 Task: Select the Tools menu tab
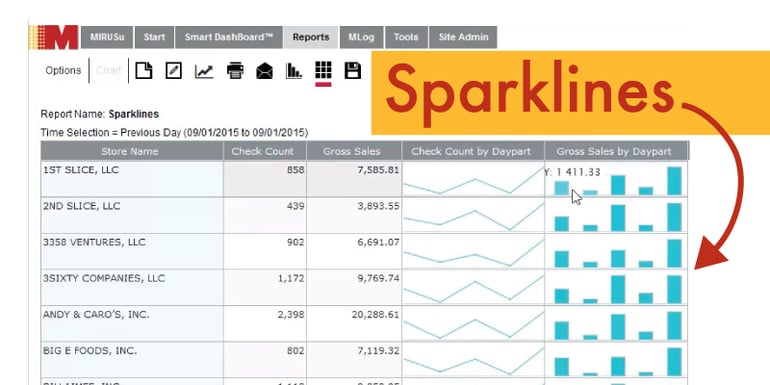click(406, 37)
